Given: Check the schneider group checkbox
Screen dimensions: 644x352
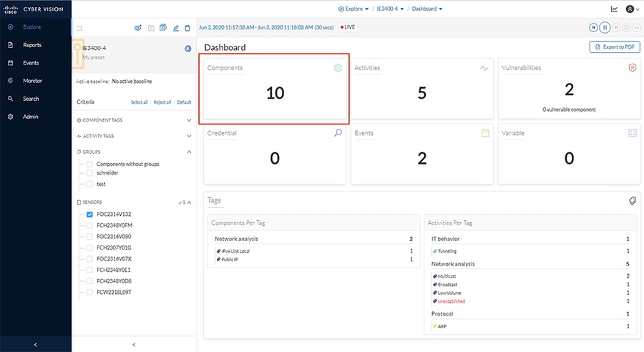Looking at the screenshot, I should pos(89,173).
